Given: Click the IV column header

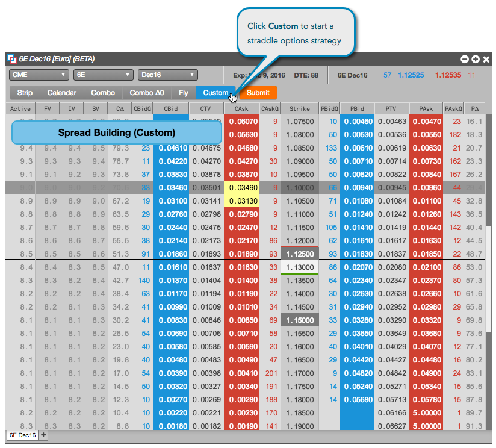Looking at the screenshot, I should coord(72,108).
